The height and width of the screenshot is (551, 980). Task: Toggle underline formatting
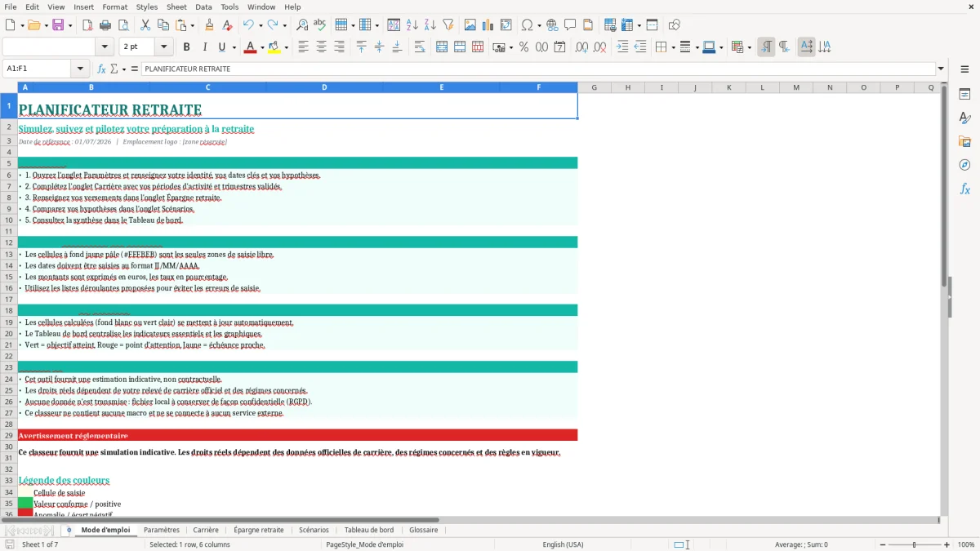pos(222,47)
